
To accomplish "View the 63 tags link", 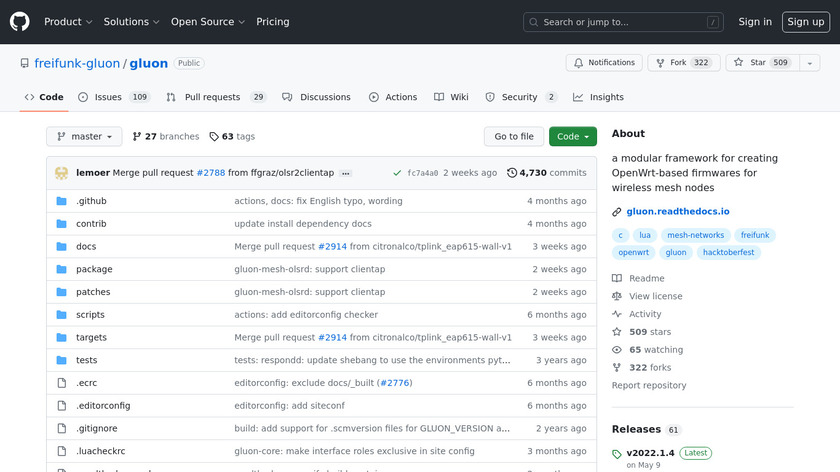I will 232,136.
